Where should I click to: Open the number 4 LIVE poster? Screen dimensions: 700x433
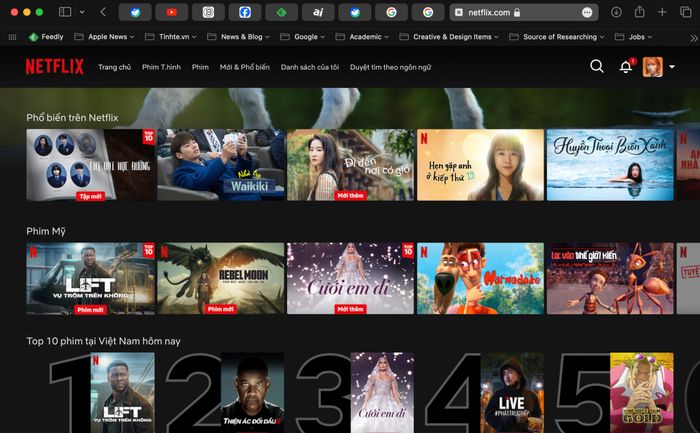pyautogui.click(x=512, y=393)
